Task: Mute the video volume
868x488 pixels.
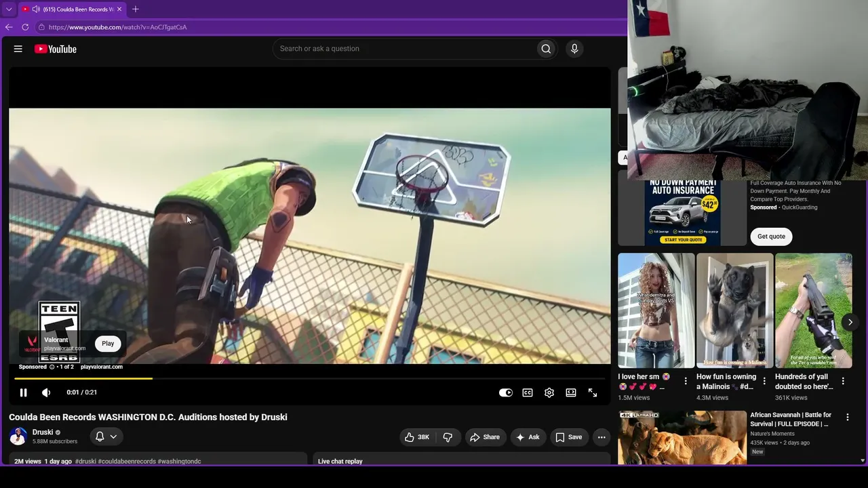Action: [46, 392]
